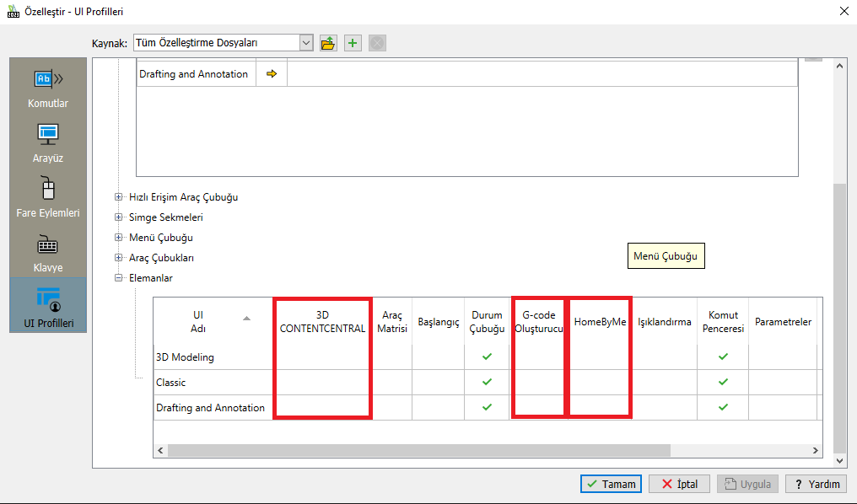
Task: Expand the Menü Çubuğu tree node
Action: (119, 238)
